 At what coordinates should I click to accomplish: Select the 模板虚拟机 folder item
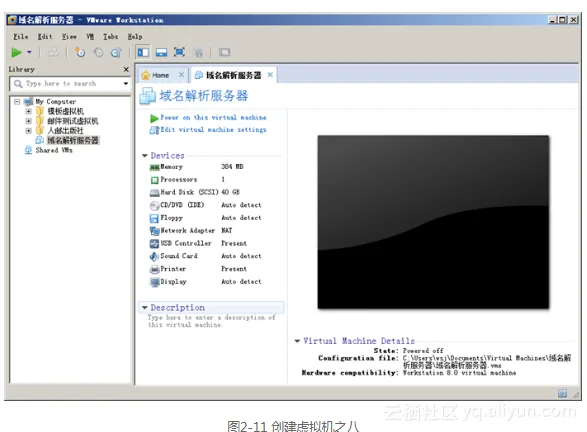pos(66,111)
